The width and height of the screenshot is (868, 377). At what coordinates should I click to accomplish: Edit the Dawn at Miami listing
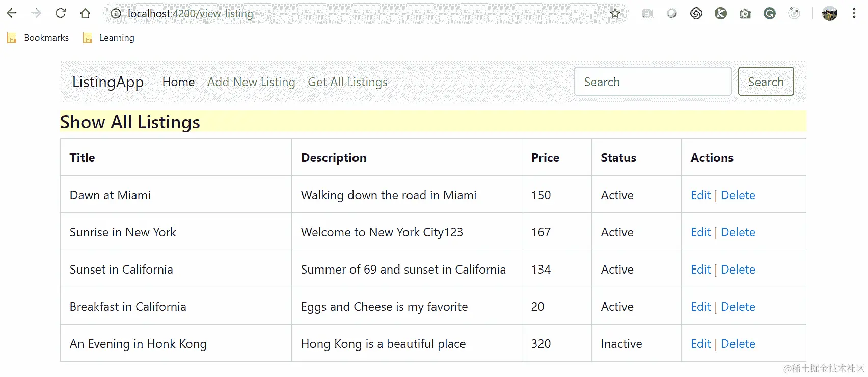[x=700, y=195]
